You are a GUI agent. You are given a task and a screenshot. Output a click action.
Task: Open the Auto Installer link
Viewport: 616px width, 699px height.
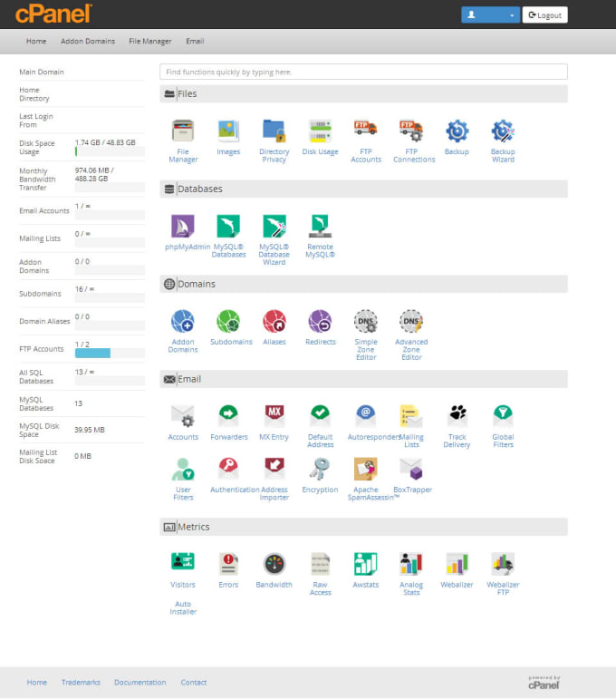(x=183, y=608)
